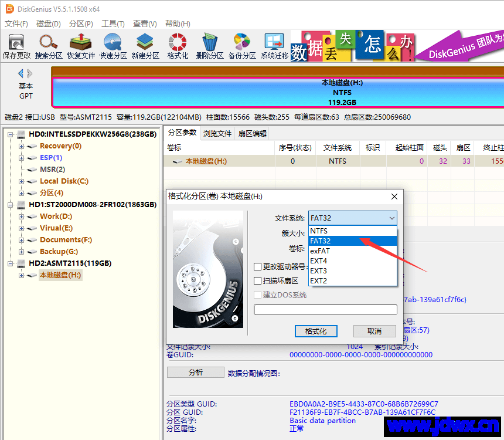The image size is (504, 440).
Task: Pick EXT3 in the file system list
Action: 353,270
